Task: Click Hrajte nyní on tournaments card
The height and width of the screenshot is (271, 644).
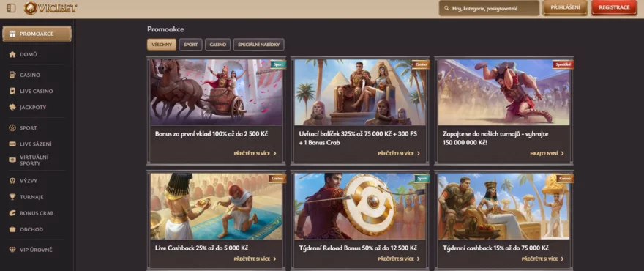Action: (x=547, y=153)
